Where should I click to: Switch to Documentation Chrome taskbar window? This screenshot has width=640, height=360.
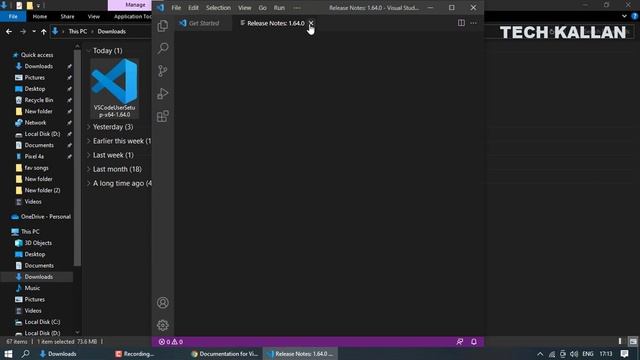[x=224, y=354]
